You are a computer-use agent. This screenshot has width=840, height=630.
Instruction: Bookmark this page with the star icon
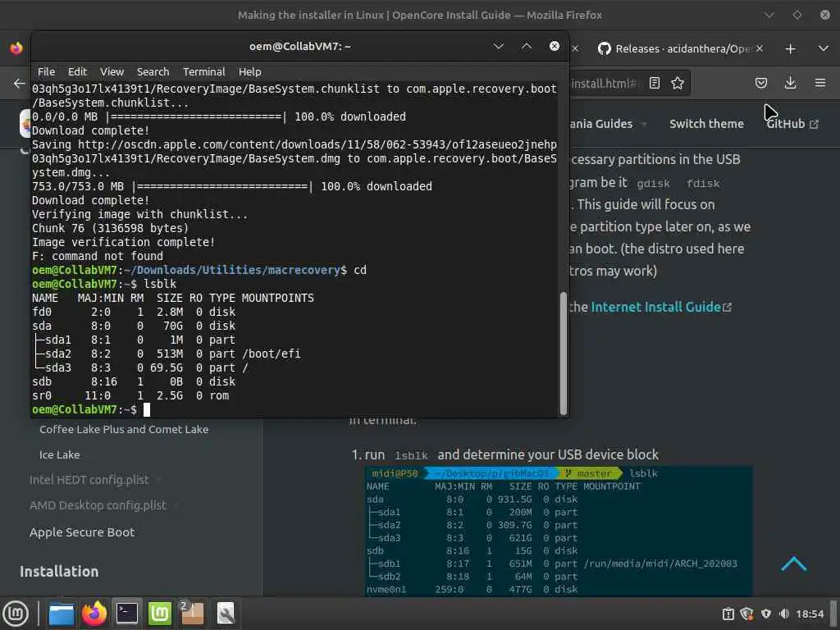point(677,83)
